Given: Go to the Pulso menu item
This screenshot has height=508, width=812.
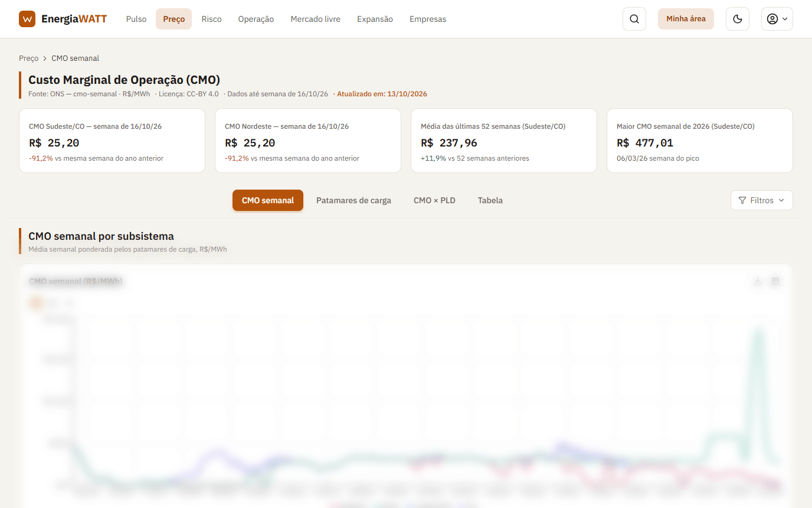Looking at the screenshot, I should [136, 19].
